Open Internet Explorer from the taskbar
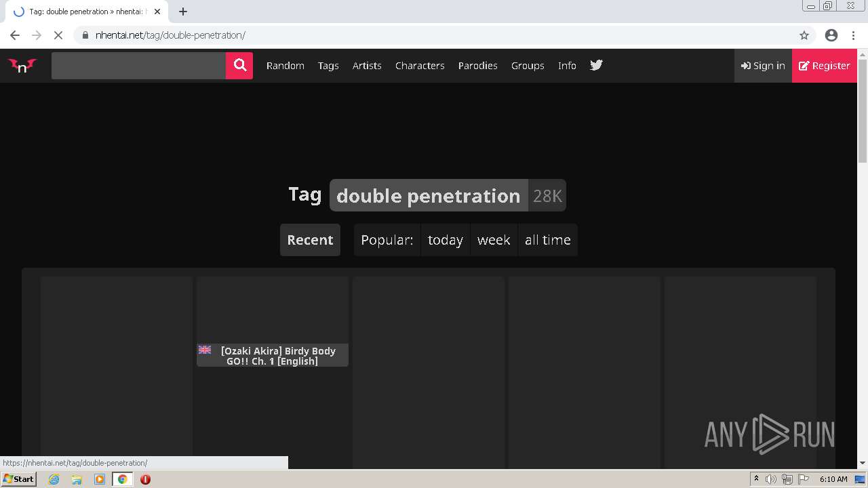The height and width of the screenshot is (488, 868). click(54, 479)
